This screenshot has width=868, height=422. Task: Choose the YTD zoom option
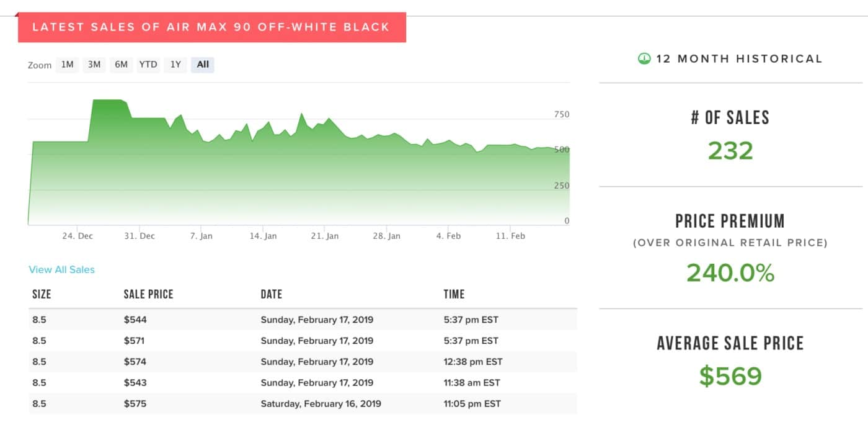click(148, 65)
